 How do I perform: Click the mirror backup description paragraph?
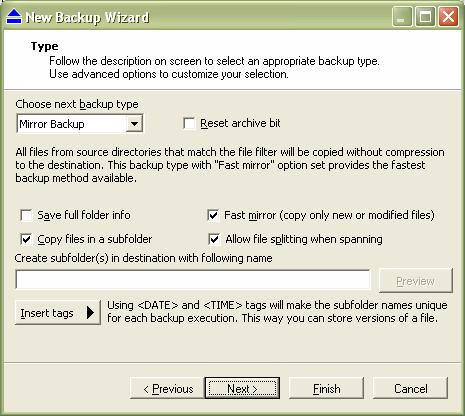(x=230, y=165)
